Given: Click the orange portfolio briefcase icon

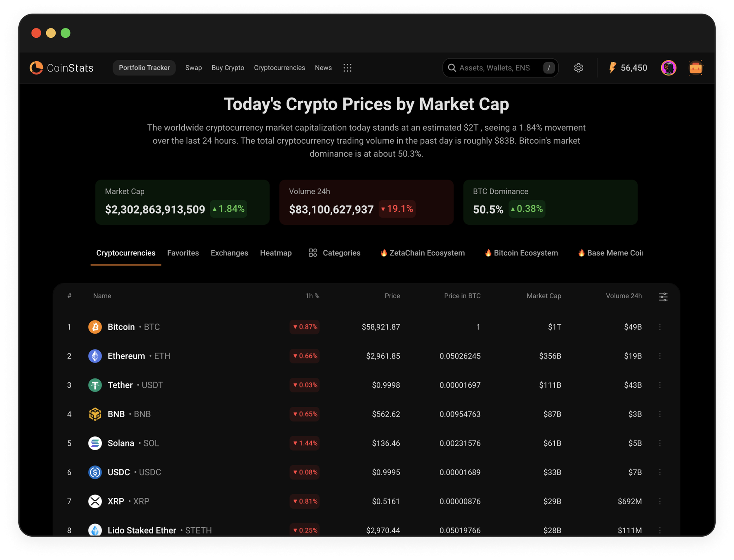Looking at the screenshot, I should point(696,68).
